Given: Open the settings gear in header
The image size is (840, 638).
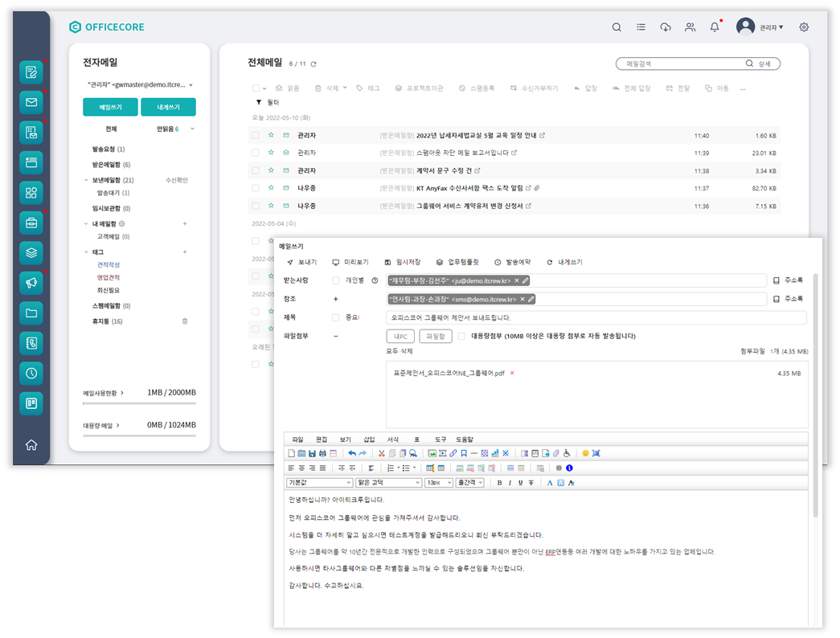Looking at the screenshot, I should 804,27.
